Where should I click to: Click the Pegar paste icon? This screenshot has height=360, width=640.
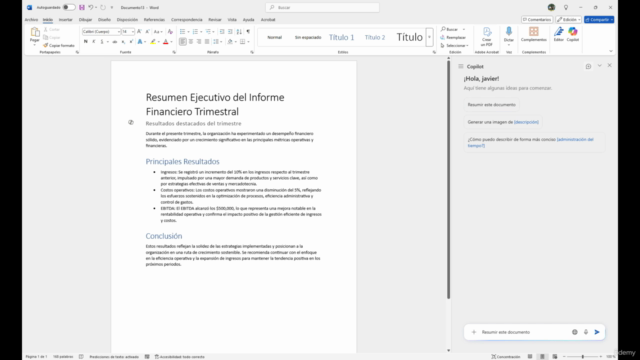[35, 31]
